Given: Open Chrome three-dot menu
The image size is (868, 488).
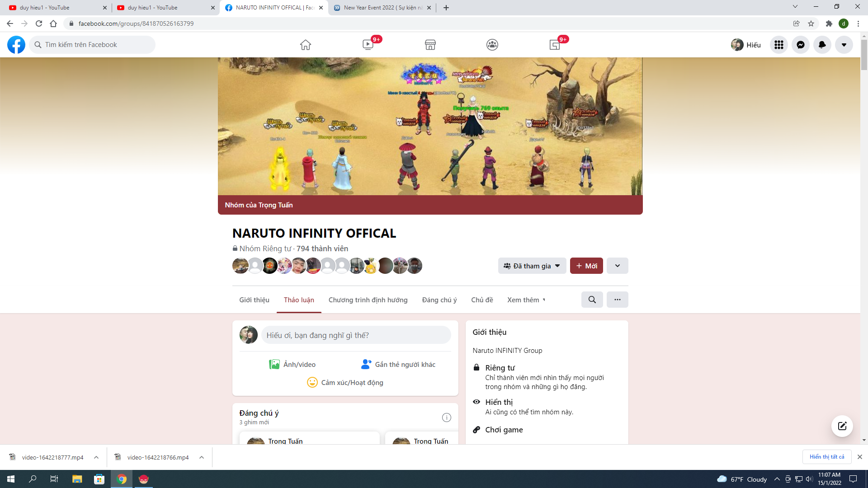Looking at the screenshot, I should pyautogui.click(x=858, y=23).
